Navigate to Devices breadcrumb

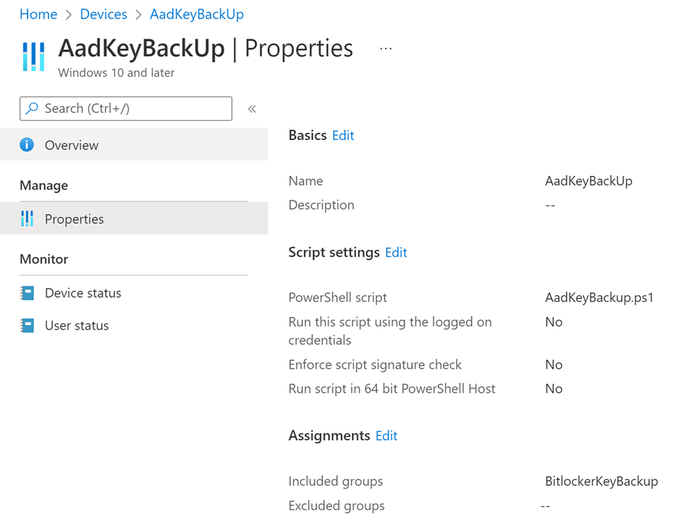pyautogui.click(x=103, y=14)
